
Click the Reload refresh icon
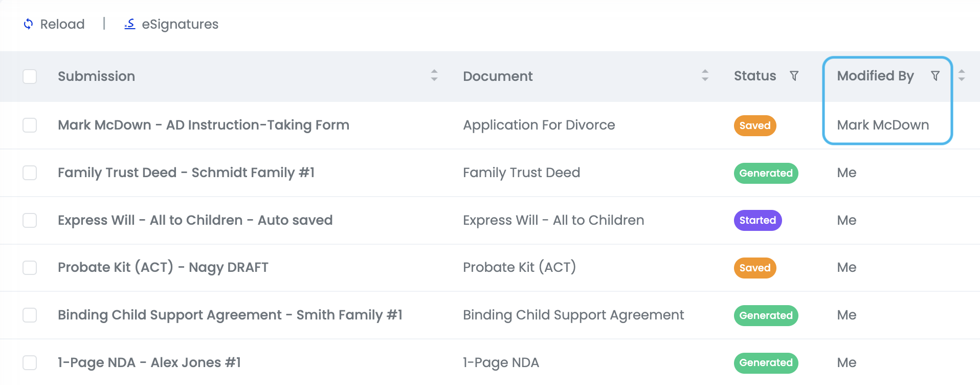[x=29, y=24]
